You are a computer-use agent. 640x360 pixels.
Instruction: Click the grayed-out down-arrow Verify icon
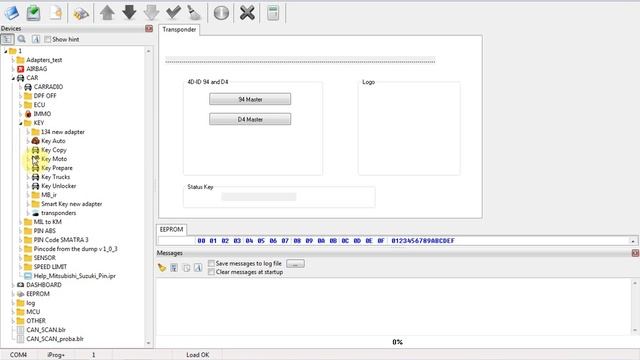tap(151, 13)
